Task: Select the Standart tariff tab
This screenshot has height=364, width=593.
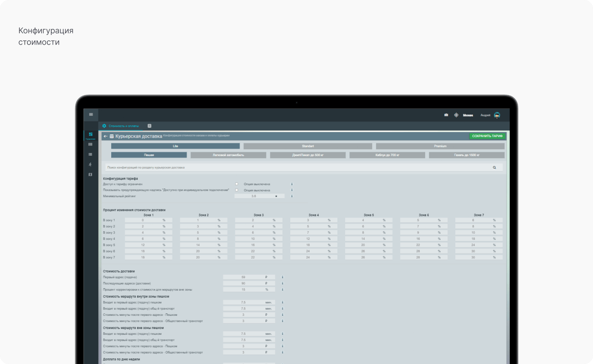Action: click(308, 146)
